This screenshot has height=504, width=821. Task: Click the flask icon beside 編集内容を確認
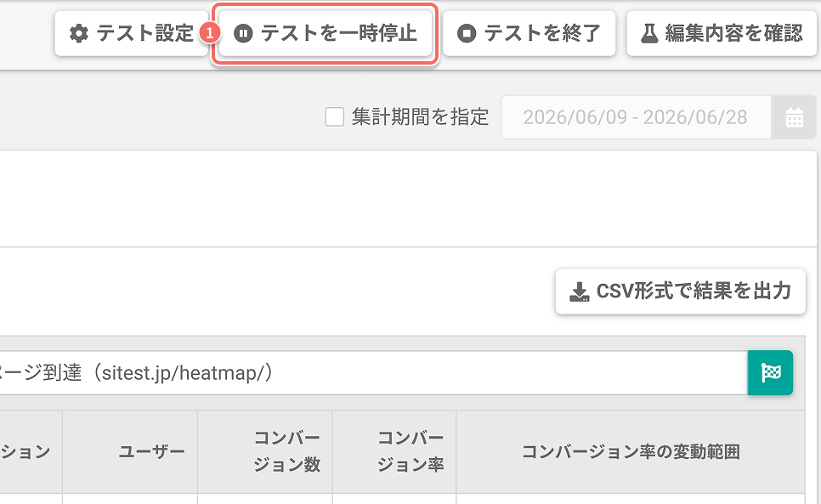click(x=649, y=33)
